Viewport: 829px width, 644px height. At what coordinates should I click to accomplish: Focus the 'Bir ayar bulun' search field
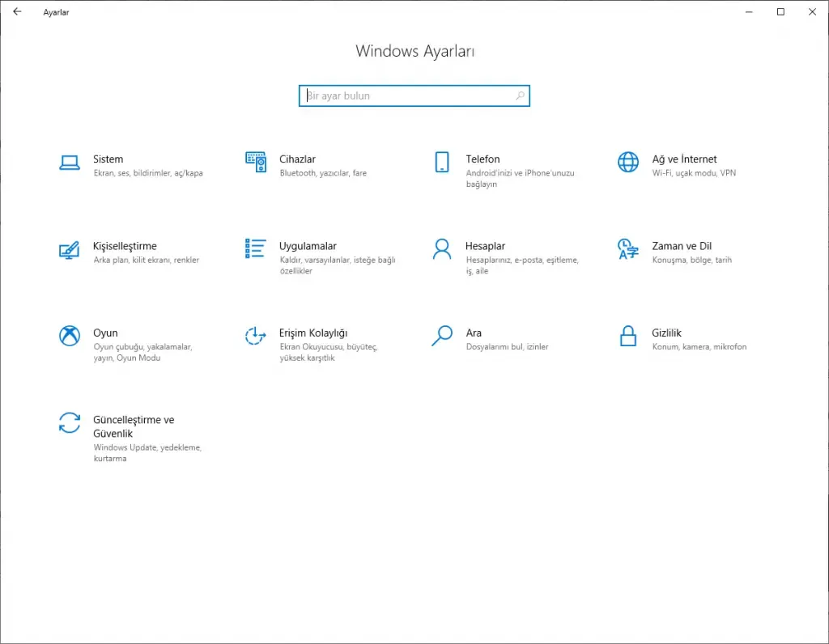point(405,95)
